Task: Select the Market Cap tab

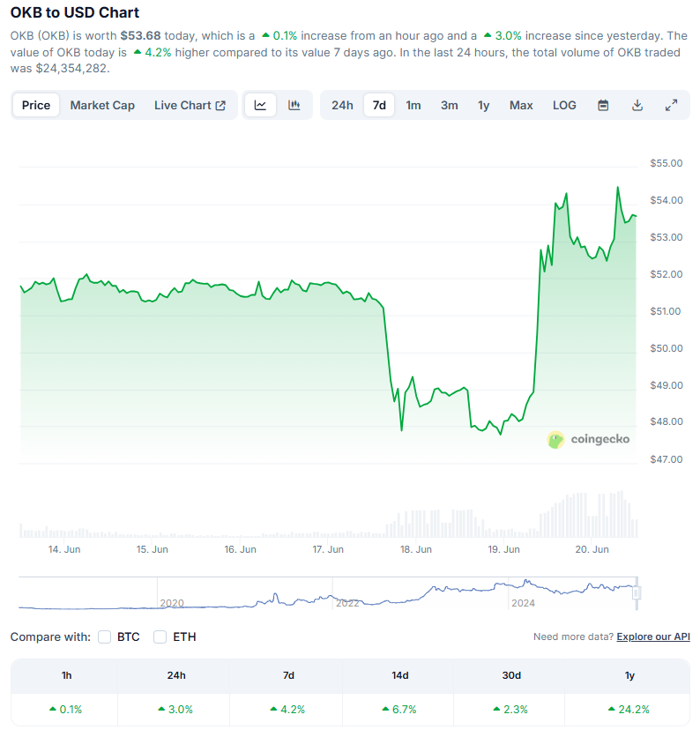Action: [102, 105]
